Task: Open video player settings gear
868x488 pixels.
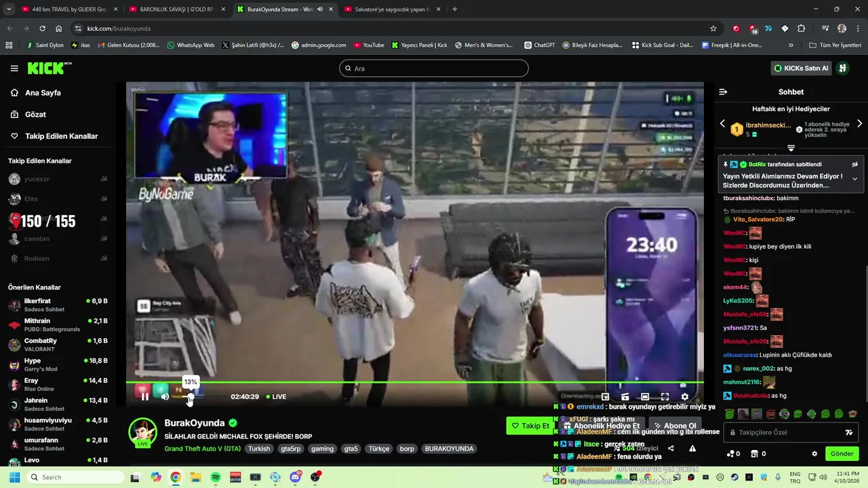Action: click(x=685, y=396)
